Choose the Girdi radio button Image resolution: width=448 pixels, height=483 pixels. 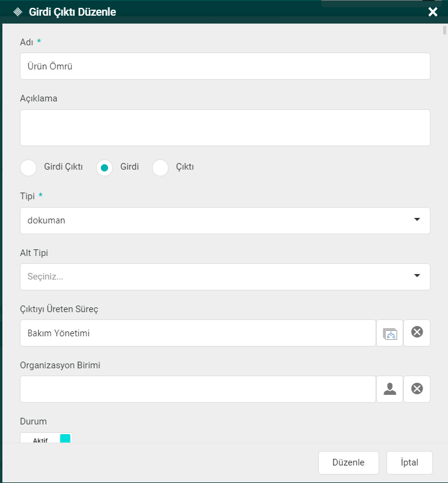point(104,167)
